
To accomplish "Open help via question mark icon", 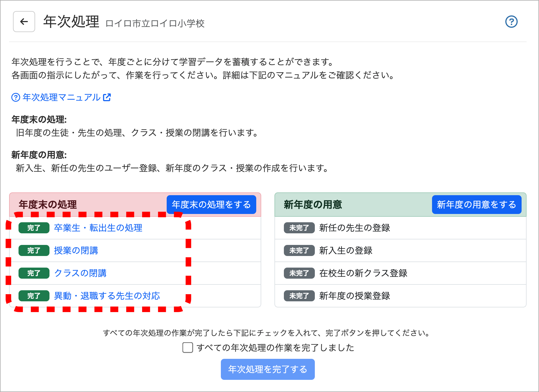I will (511, 22).
